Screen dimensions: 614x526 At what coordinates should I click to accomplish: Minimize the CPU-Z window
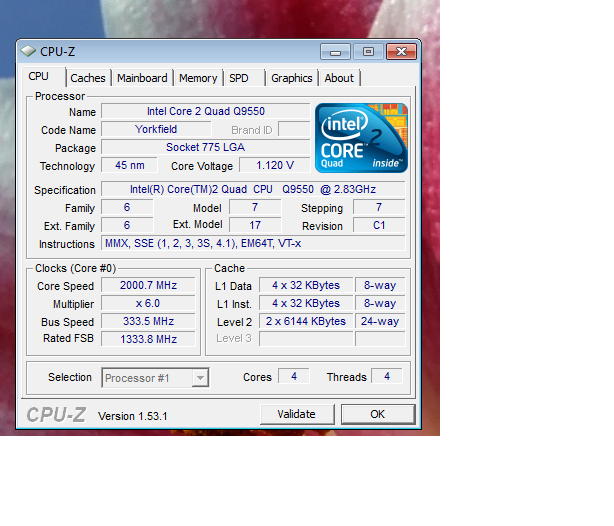tap(335, 52)
